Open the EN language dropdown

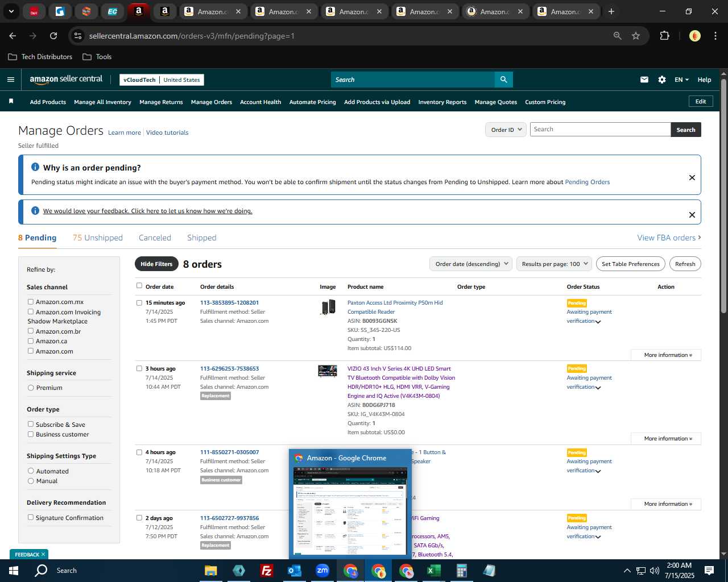[x=681, y=80]
